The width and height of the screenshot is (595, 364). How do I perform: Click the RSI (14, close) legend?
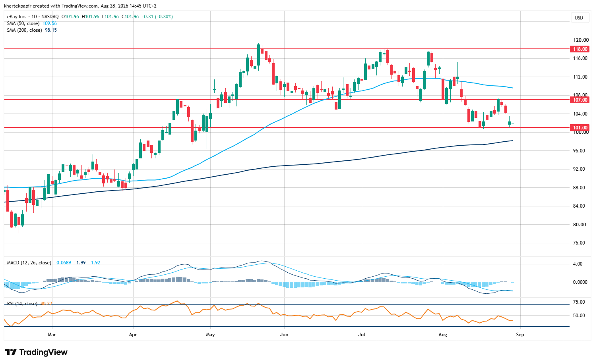(x=22, y=304)
